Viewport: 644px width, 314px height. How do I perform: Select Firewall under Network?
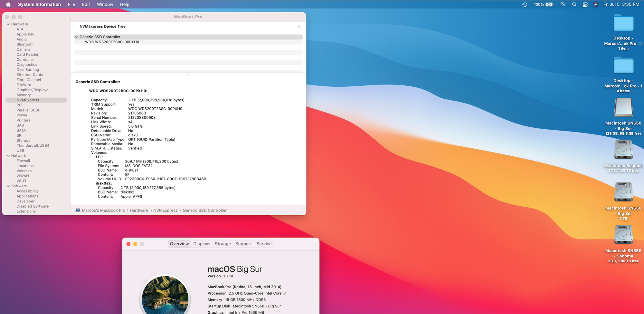pos(23,161)
